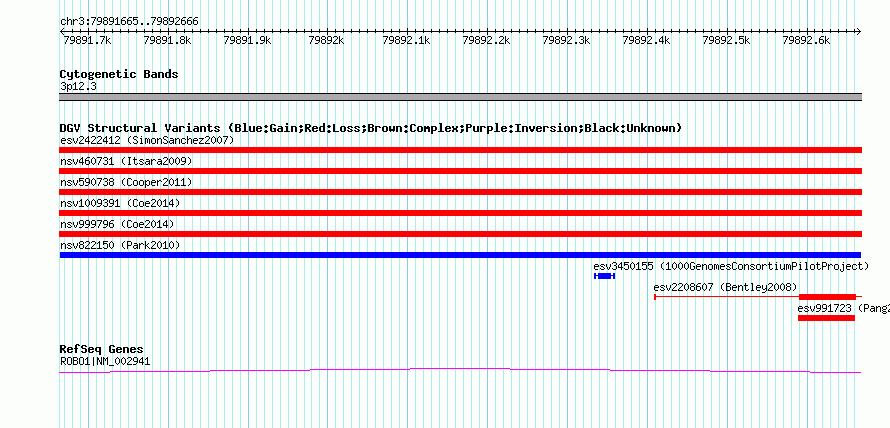Select the thick red block of esv2208607
Image resolution: width=890 pixels, height=428 pixels.
click(827, 296)
